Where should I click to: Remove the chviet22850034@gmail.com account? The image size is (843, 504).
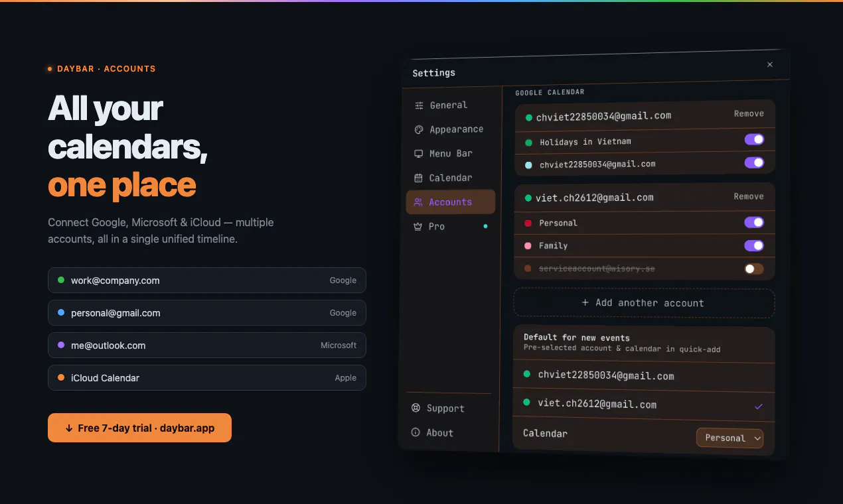(749, 113)
